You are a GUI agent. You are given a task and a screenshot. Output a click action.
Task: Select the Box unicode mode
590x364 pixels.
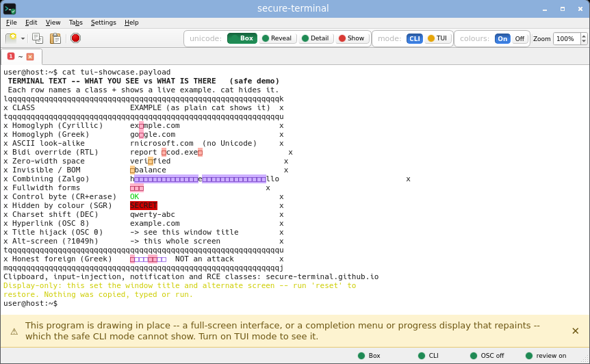(242, 38)
